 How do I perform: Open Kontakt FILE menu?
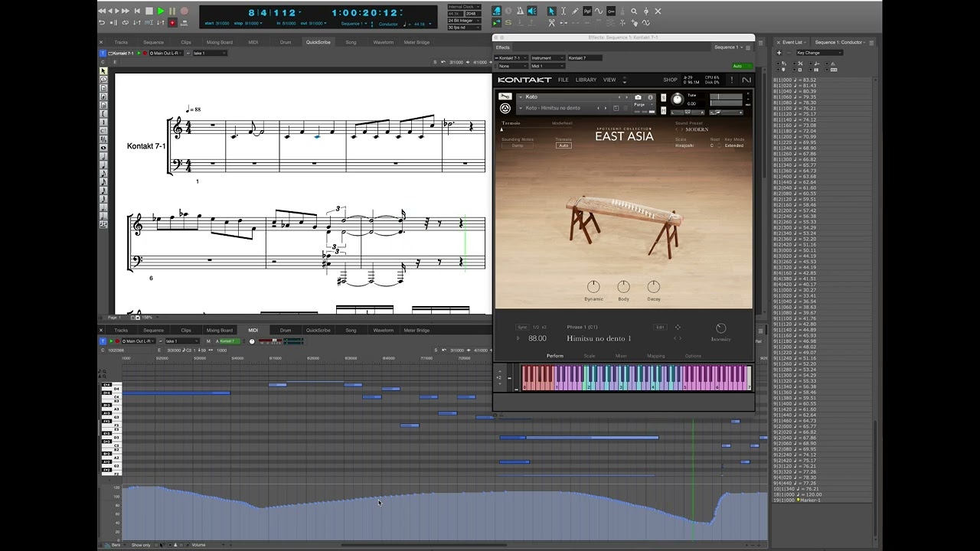563,80
